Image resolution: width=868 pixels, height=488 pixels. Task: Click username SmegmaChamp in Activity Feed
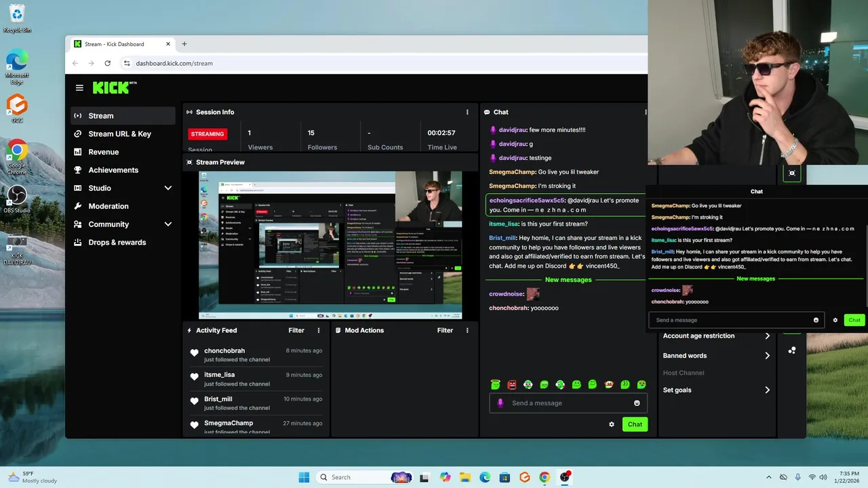pos(229,423)
